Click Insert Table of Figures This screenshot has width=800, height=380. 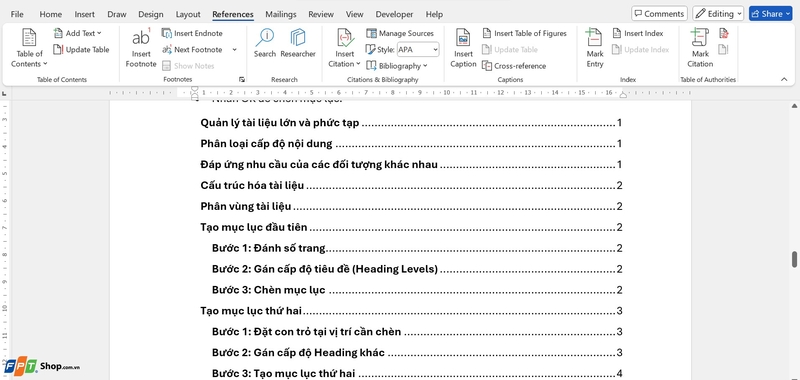(x=524, y=33)
